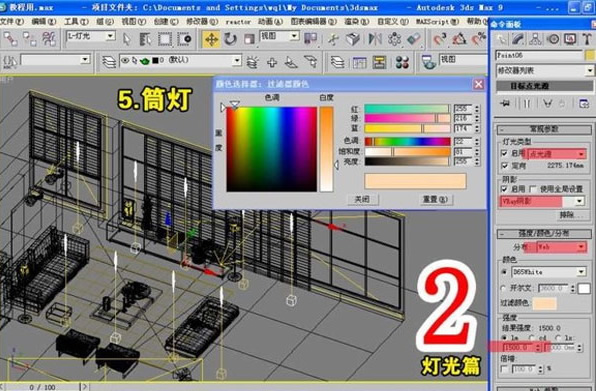Viewport: 596px width, 391px height.
Task: Click the Mirror tool icon
Action: coord(375,39)
